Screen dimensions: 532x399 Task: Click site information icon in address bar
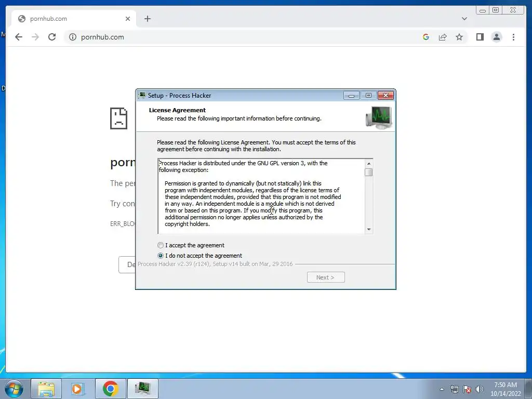73,37
